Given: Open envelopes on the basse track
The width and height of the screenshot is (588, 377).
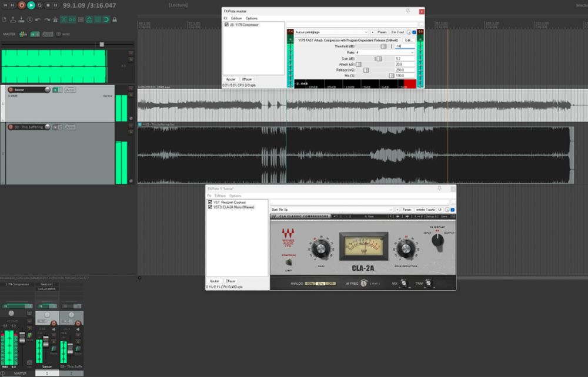Looking at the screenshot, I should coord(70,90).
